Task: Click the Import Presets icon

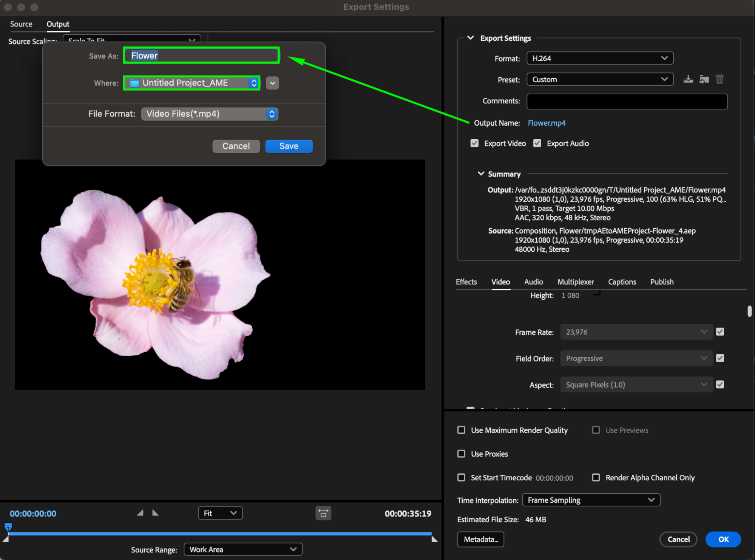Action: (704, 79)
